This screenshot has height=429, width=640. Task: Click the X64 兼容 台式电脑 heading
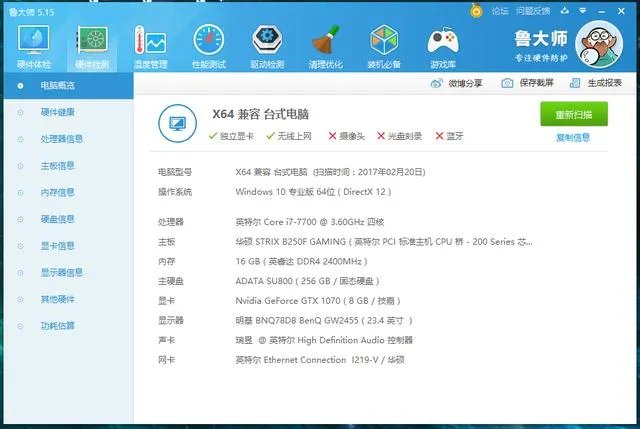260,114
